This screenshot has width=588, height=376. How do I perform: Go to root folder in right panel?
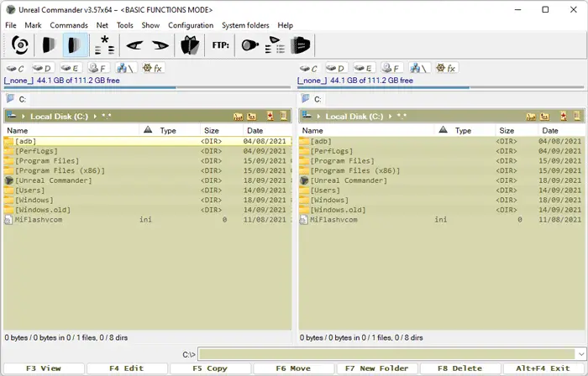point(531,117)
